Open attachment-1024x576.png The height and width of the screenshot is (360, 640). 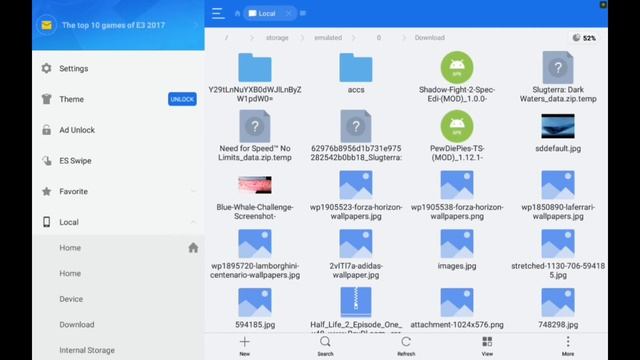point(457,308)
